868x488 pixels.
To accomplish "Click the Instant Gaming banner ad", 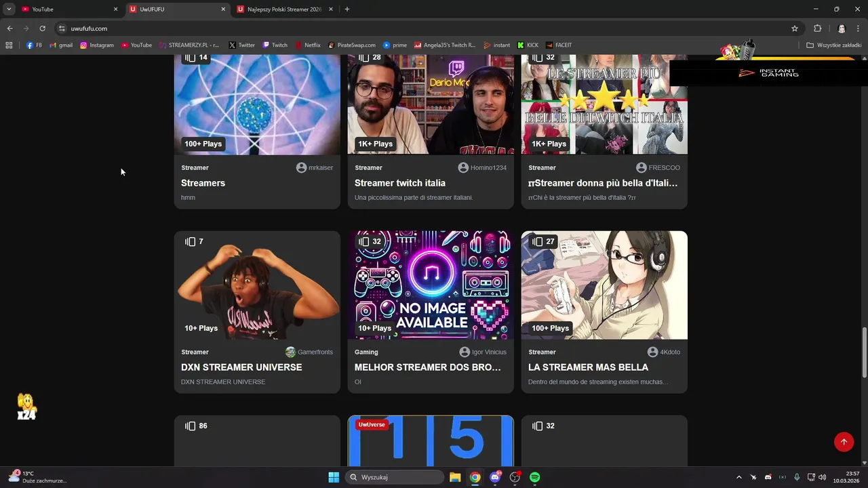I will coord(768,73).
